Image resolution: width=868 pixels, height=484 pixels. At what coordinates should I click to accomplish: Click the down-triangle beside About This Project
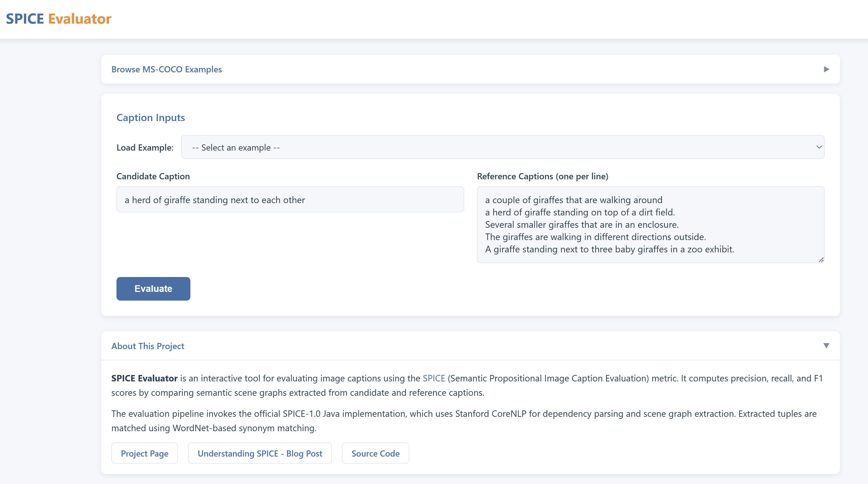point(826,345)
